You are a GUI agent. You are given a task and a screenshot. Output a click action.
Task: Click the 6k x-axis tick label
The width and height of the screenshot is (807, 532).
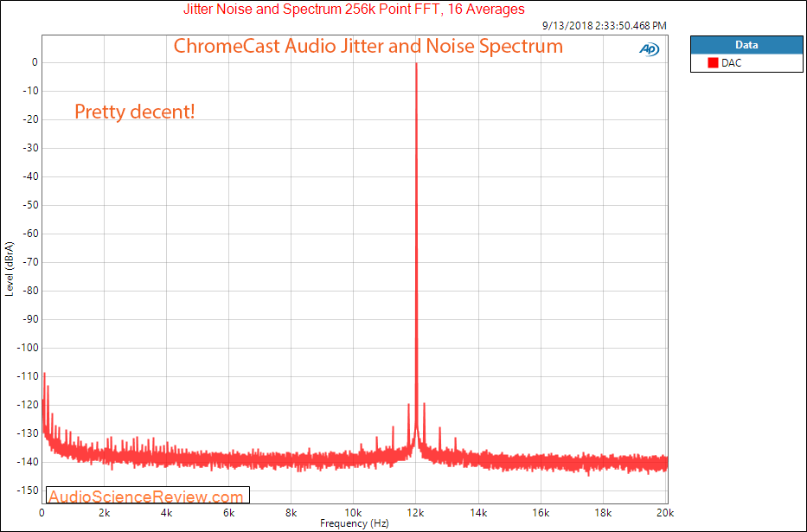[229, 513]
